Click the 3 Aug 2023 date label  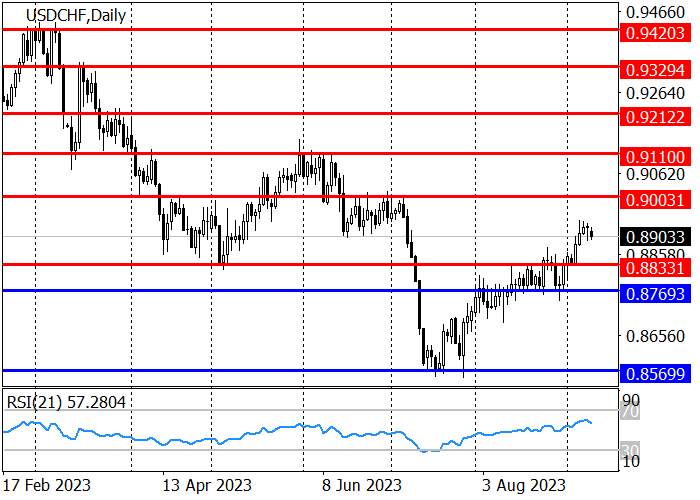524,485
